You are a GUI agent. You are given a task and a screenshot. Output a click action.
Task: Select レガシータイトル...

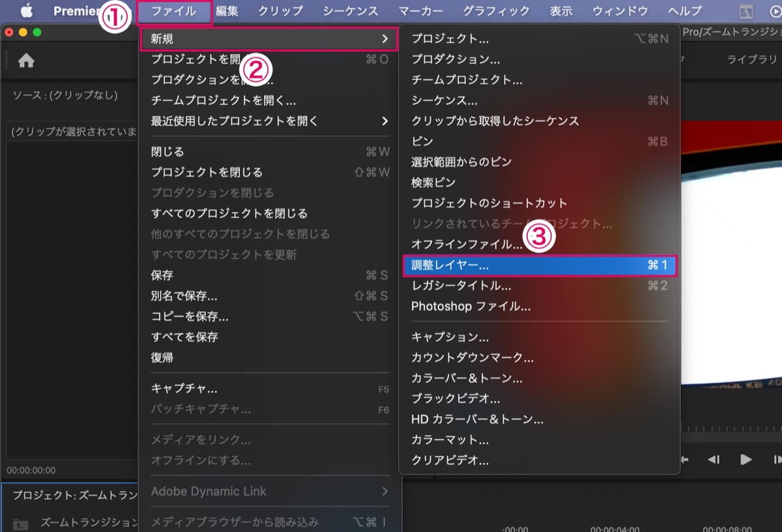pyautogui.click(x=540, y=286)
